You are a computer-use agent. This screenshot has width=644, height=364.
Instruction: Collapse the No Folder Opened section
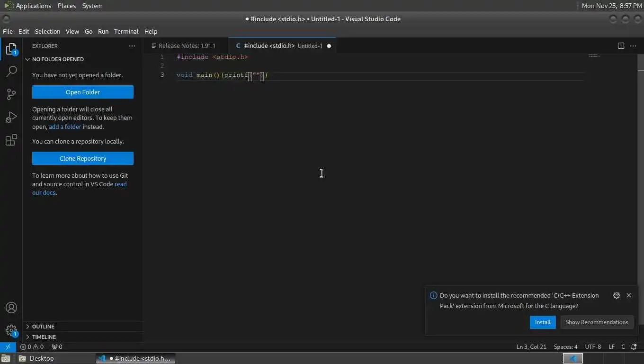pyautogui.click(x=83, y=59)
